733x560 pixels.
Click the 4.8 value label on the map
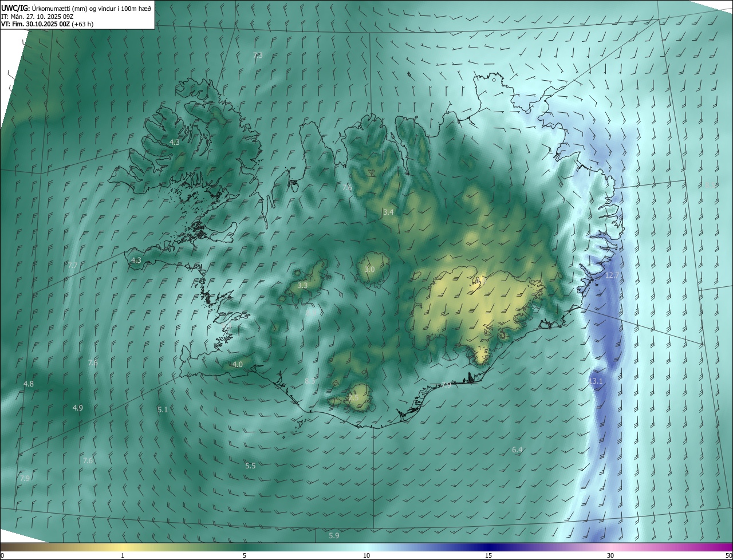click(x=29, y=384)
